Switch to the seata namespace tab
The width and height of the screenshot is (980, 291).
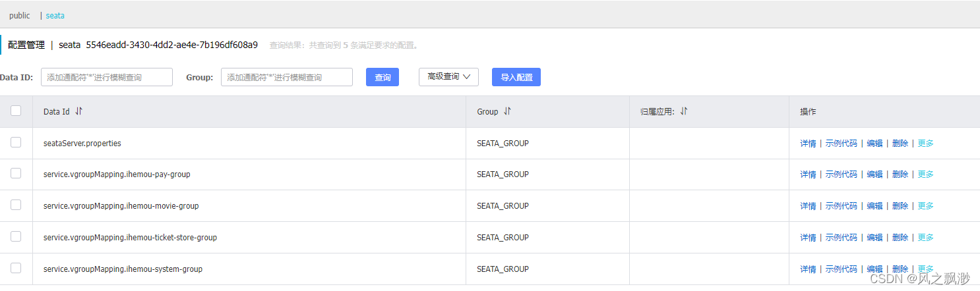point(55,15)
